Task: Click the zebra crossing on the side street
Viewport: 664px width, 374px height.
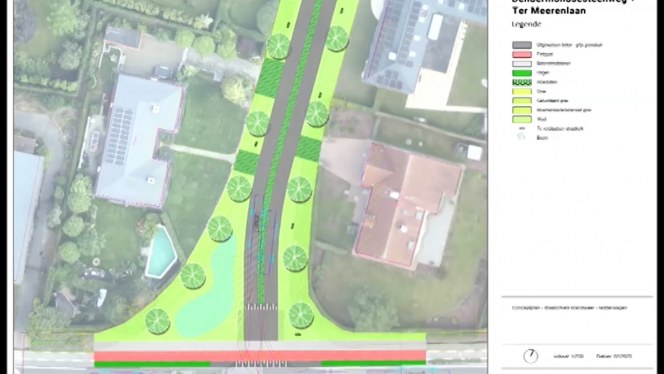Action: point(261,307)
